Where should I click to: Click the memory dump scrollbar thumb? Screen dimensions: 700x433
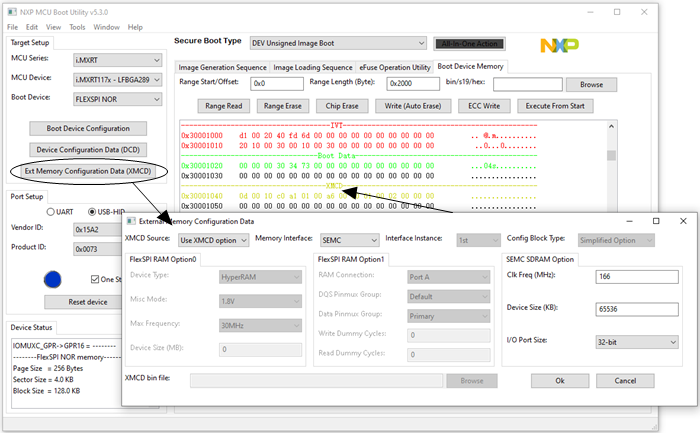611,155
